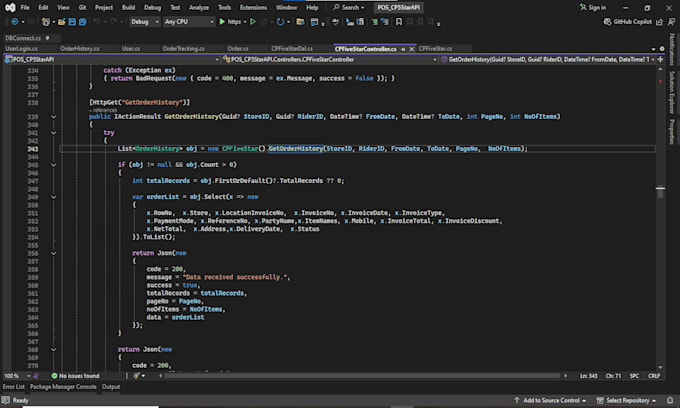Click the Visual Studio logo icon
680x408 pixels.
tap(10, 7)
